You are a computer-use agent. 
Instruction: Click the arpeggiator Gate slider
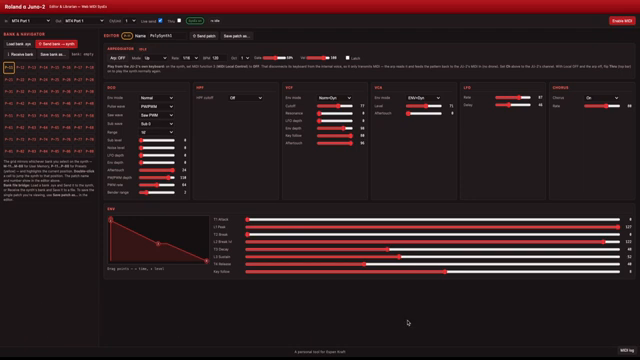pyautogui.click(x=274, y=58)
